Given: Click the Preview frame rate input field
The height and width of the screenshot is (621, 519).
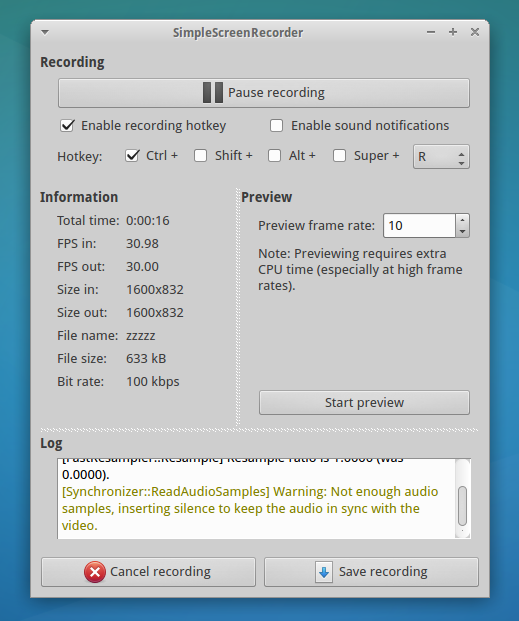Looking at the screenshot, I should point(419,226).
